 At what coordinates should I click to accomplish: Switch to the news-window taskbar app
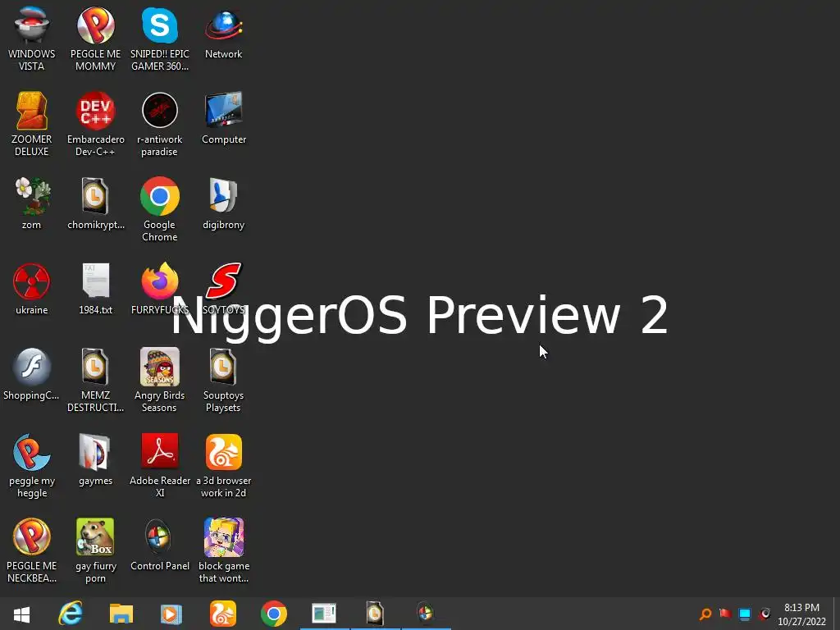(x=324, y=614)
